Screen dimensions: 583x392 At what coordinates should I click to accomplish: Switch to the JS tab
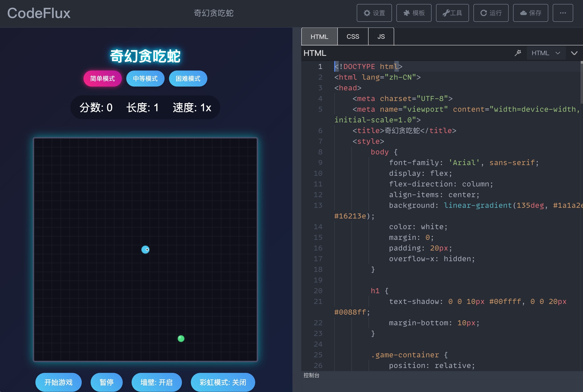point(381,36)
